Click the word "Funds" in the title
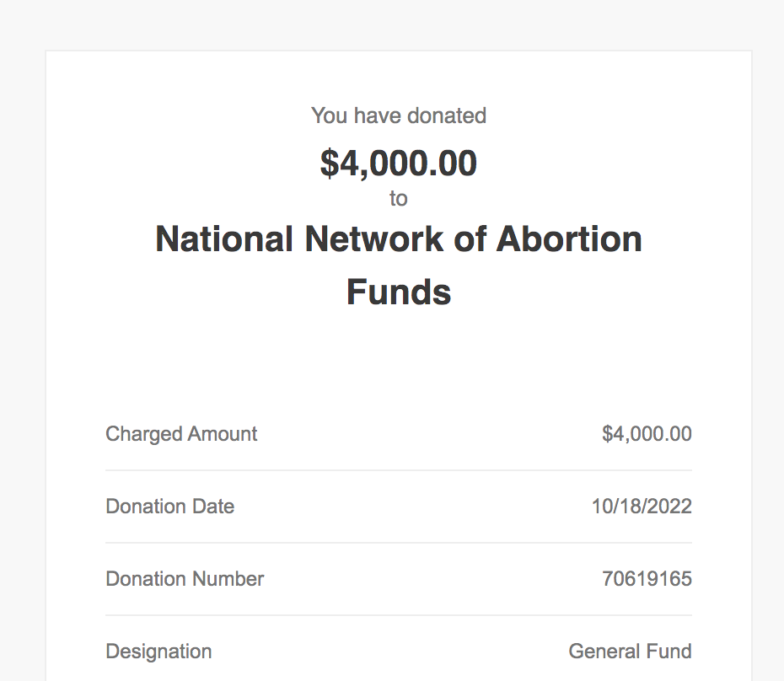Viewport: 784px width, 681px height. click(x=399, y=292)
